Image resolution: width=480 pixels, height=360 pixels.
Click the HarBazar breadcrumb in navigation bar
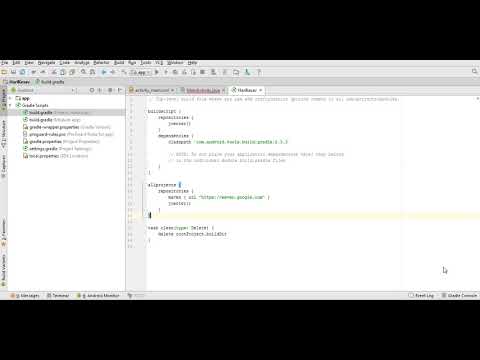point(17,82)
